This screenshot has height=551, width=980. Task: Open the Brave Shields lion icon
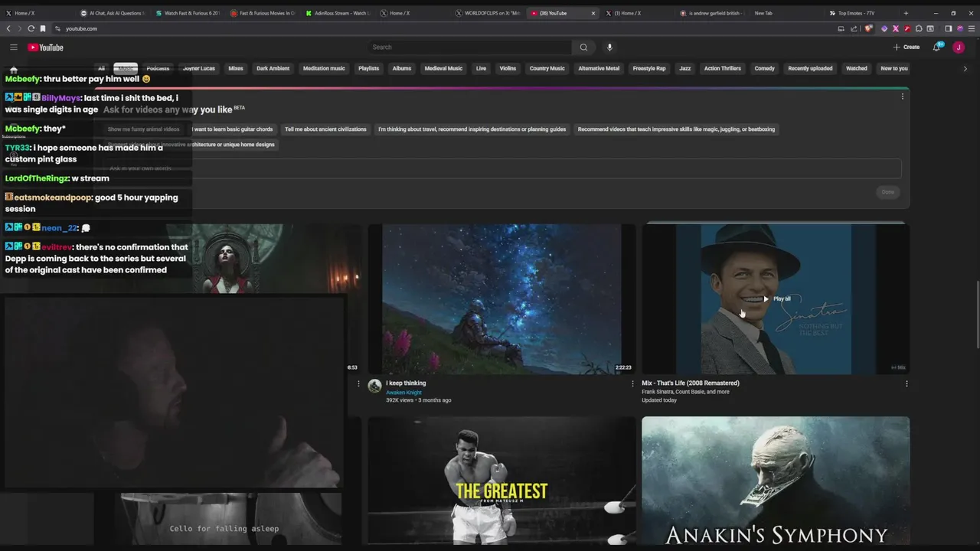868,28
